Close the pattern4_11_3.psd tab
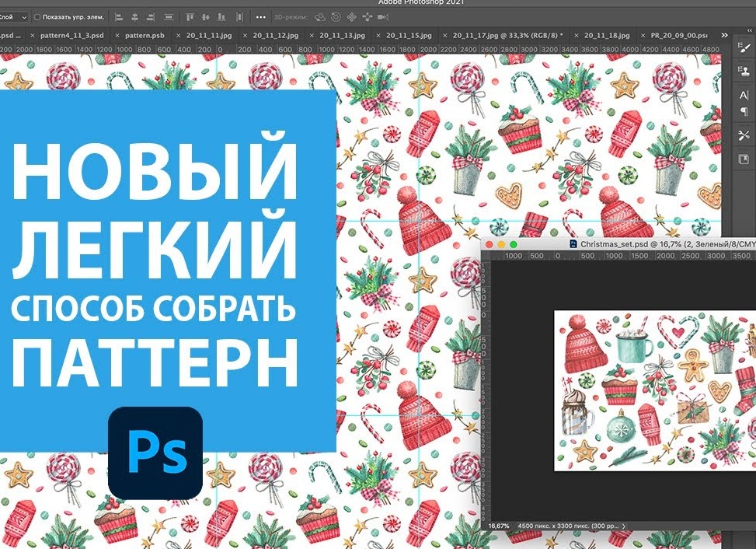Image resolution: width=756 pixels, height=549 pixels. click(x=33, y=36)
